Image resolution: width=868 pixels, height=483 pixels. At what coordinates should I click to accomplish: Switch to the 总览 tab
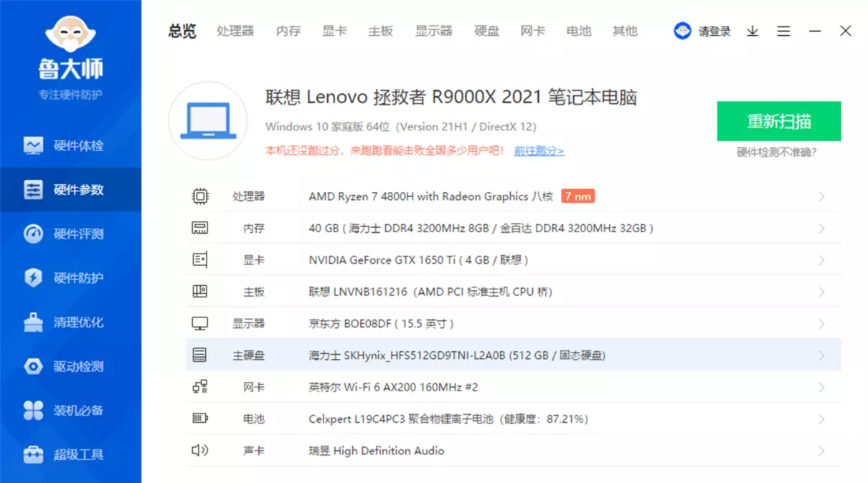pyautogui.click(x=182, y=31)
